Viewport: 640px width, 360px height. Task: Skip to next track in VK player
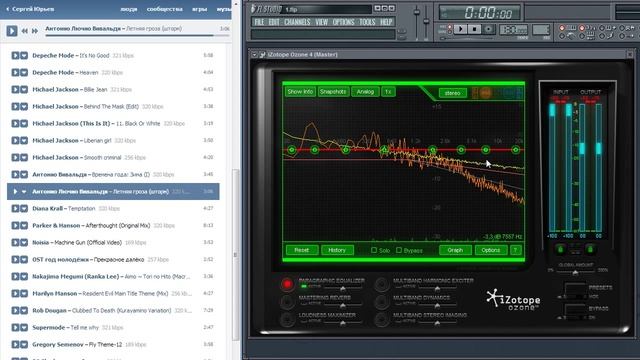[35, 31]
